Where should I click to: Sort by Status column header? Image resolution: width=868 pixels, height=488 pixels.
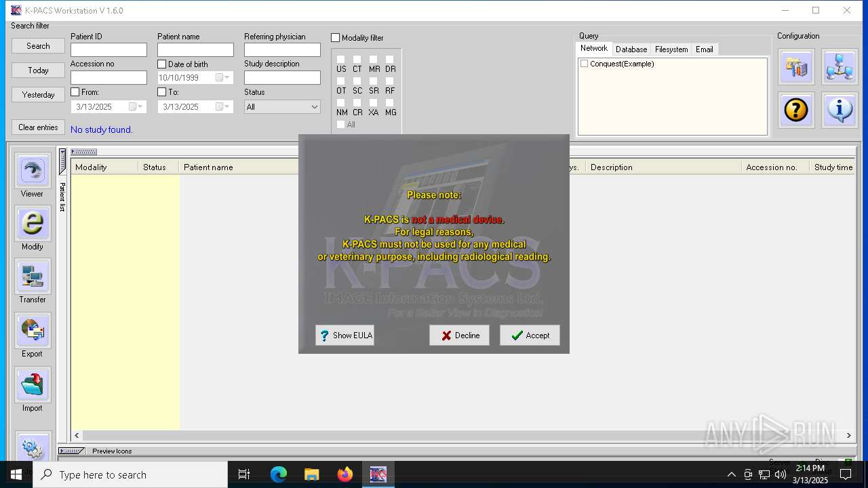tap(159, 167)
